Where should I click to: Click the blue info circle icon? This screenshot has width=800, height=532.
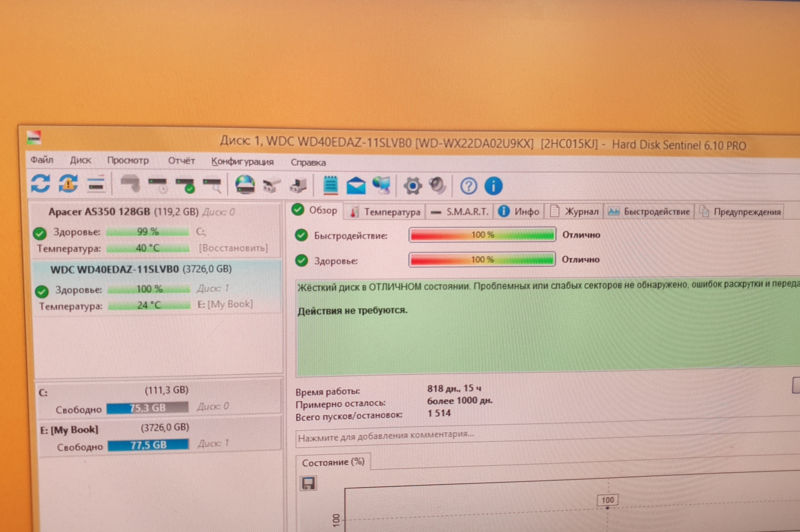click(x=494, y=186)
